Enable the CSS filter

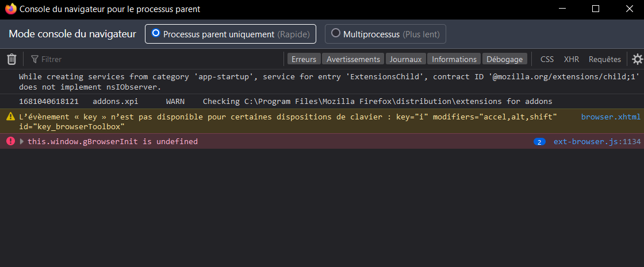point(547,59)
